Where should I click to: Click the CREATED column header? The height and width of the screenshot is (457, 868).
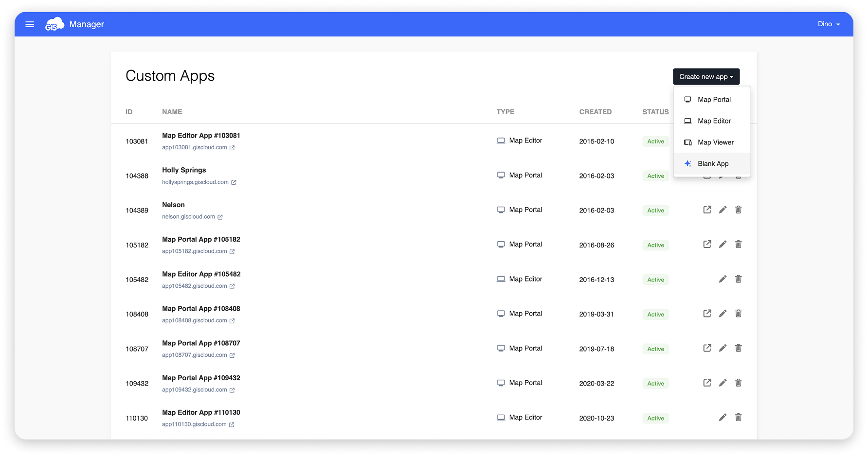point(596,112)
